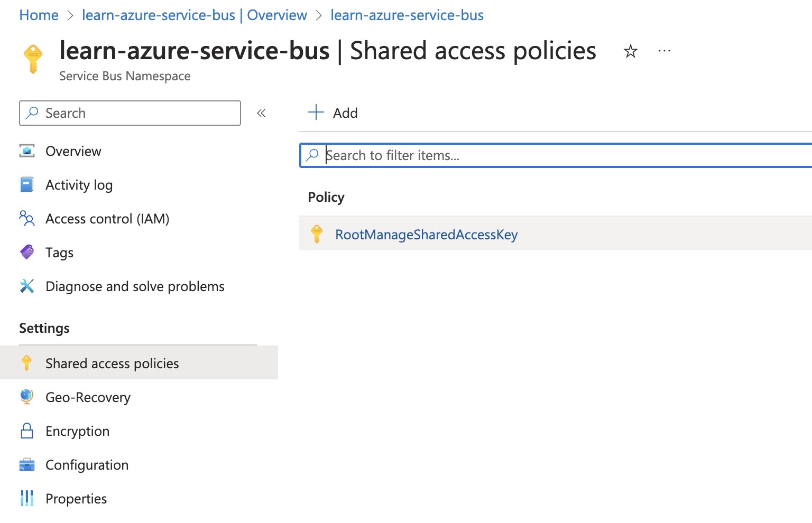Open the RootManageSharedAccessKey policy
Image resolution: width=812 pixels, height=523 pixels.
point(426,235)
